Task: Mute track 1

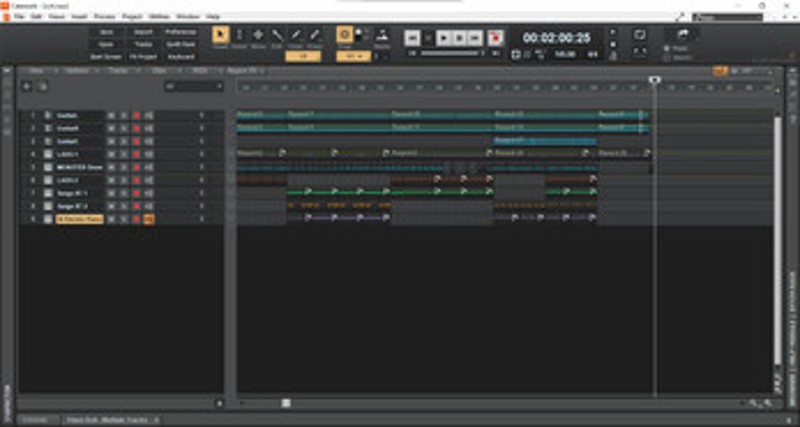Action: [x=111, y=115]
